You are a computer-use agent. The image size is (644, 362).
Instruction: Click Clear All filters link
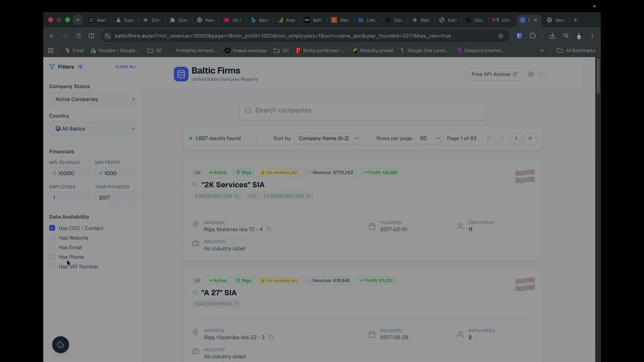pos(126,67)
